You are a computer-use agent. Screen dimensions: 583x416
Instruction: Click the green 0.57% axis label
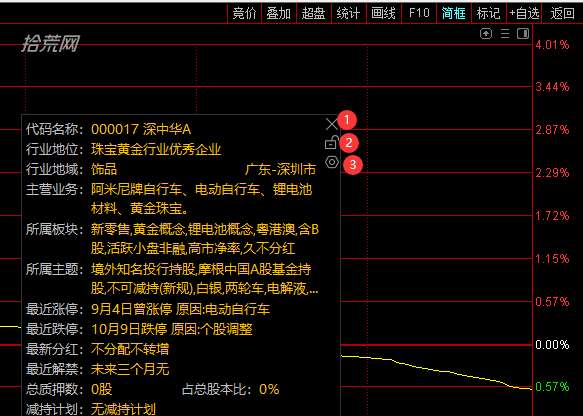(552, 387)
